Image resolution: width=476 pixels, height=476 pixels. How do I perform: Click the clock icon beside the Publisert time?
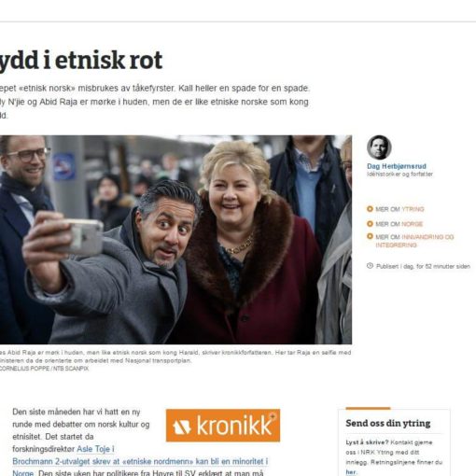[x=370, y=266]
